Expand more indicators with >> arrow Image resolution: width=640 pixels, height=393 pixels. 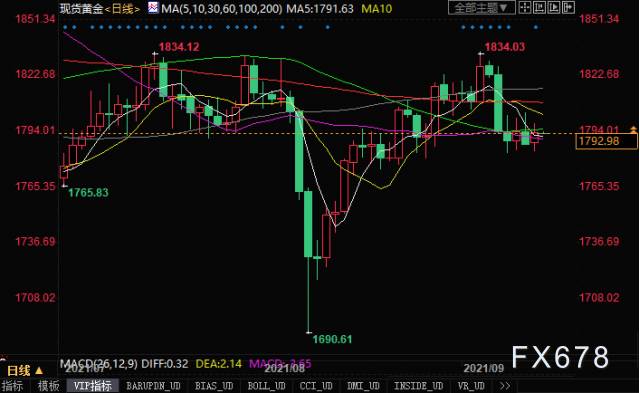[x=505, y=386]
